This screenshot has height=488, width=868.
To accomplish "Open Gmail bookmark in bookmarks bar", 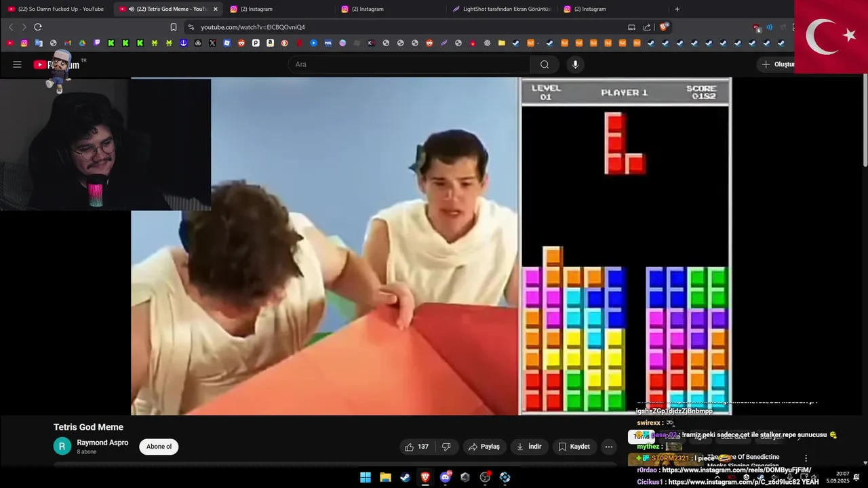I will coord(68,43).
